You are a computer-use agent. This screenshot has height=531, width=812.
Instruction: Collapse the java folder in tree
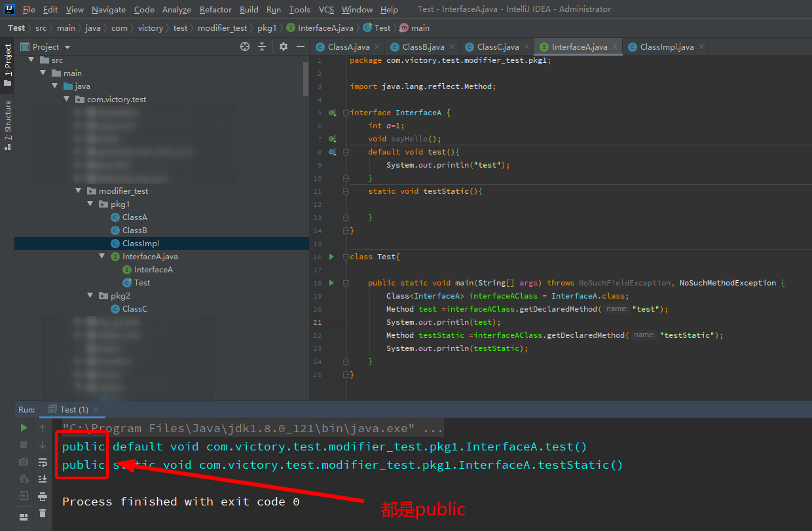54,86
